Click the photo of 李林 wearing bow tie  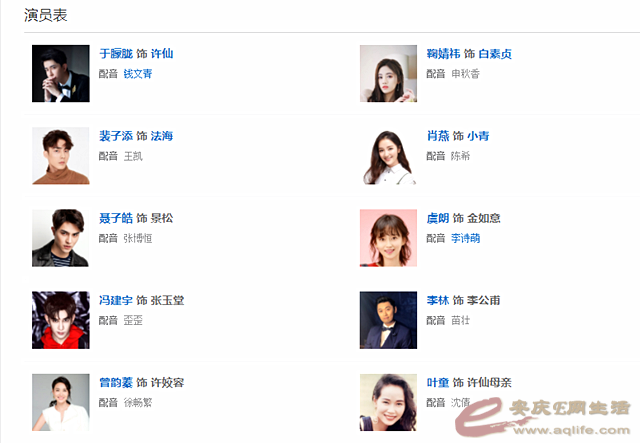point(388,320)
